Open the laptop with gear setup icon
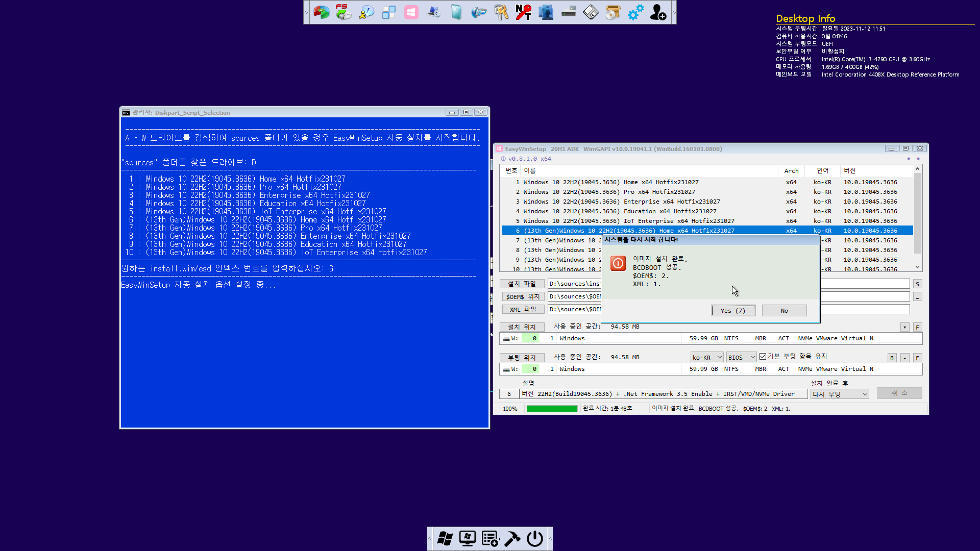980x551 pixels. [x=434, y=12]
